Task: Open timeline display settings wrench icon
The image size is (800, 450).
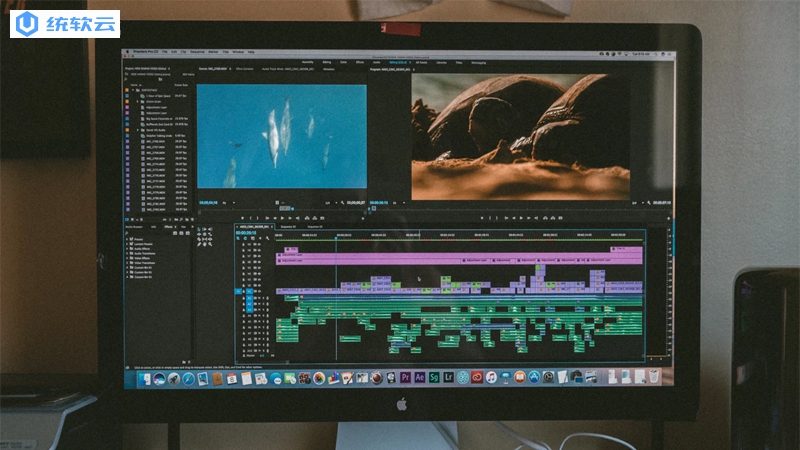Action: 267,238
